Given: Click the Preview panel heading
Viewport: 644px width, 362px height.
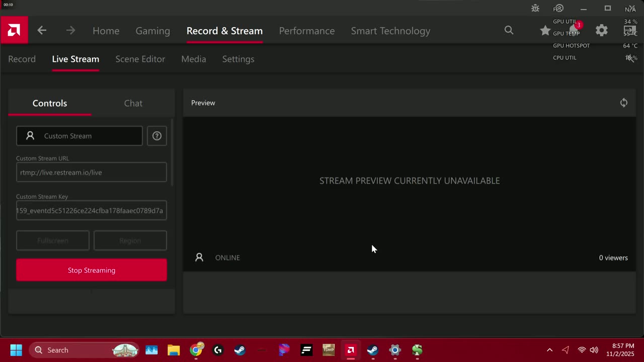Looking at the screenshot, I should coord(203,103).
